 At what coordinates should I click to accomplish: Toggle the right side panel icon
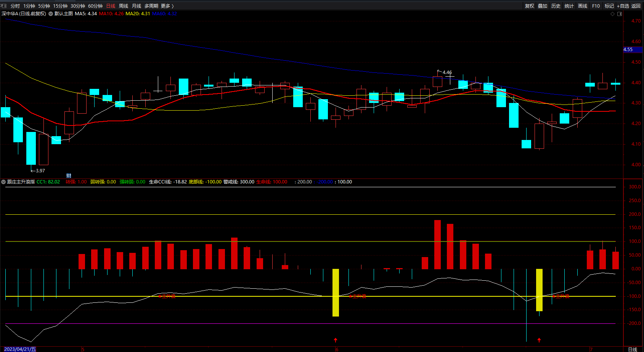click(x=620, y=14)
